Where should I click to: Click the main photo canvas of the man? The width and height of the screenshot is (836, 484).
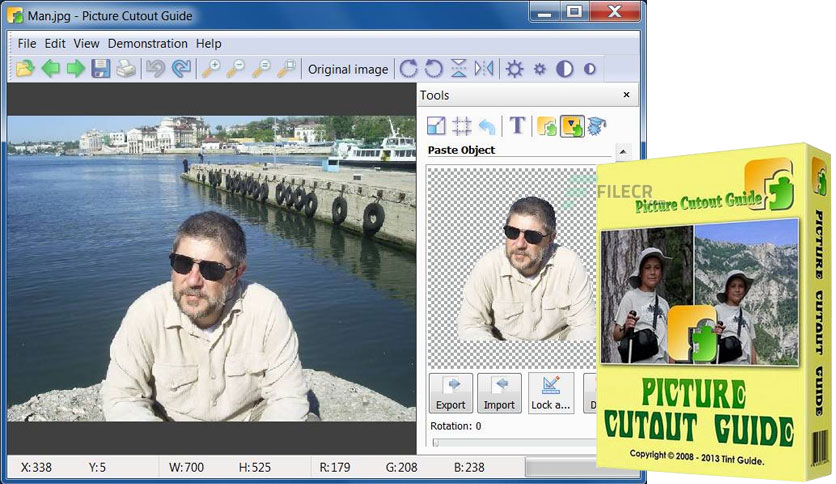pos(211,269)
